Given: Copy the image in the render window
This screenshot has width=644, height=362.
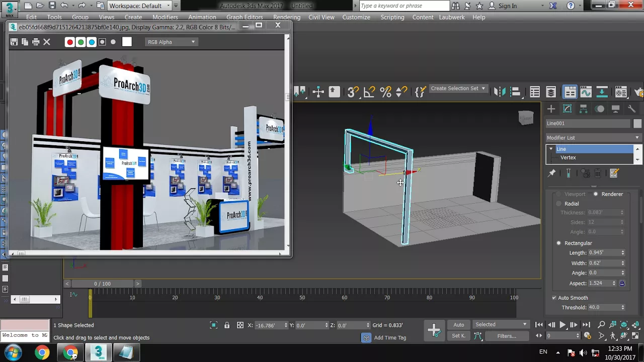Looking at the screenshot, I should (25, 42).
